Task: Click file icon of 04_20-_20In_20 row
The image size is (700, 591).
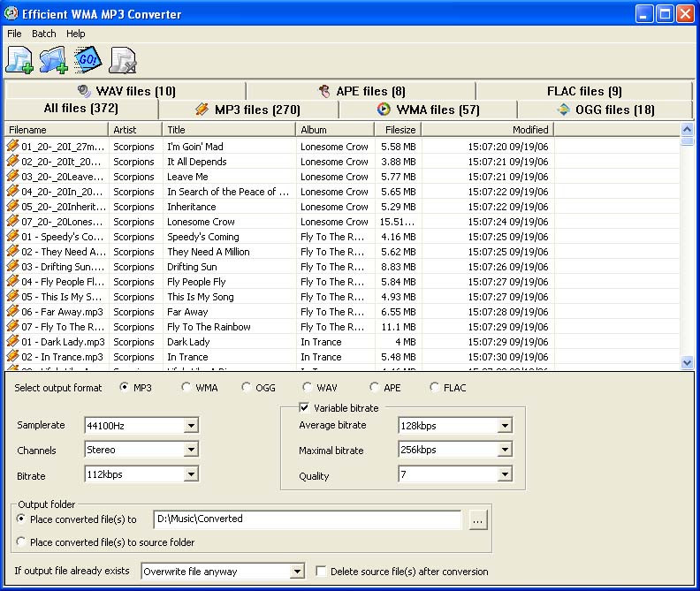Action: pyautogui.click(x=12, y=191)
